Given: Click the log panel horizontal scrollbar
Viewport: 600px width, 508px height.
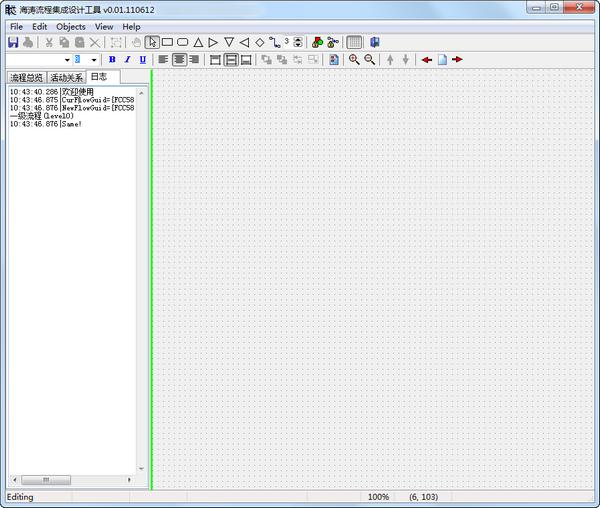Looking at the screenshot, I should pyautogui.click(x=70, y=480).
